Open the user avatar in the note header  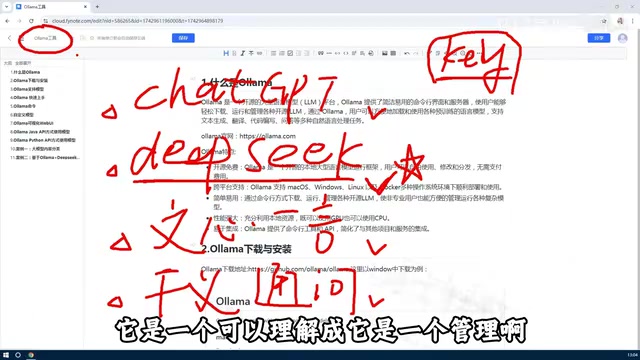622,38
